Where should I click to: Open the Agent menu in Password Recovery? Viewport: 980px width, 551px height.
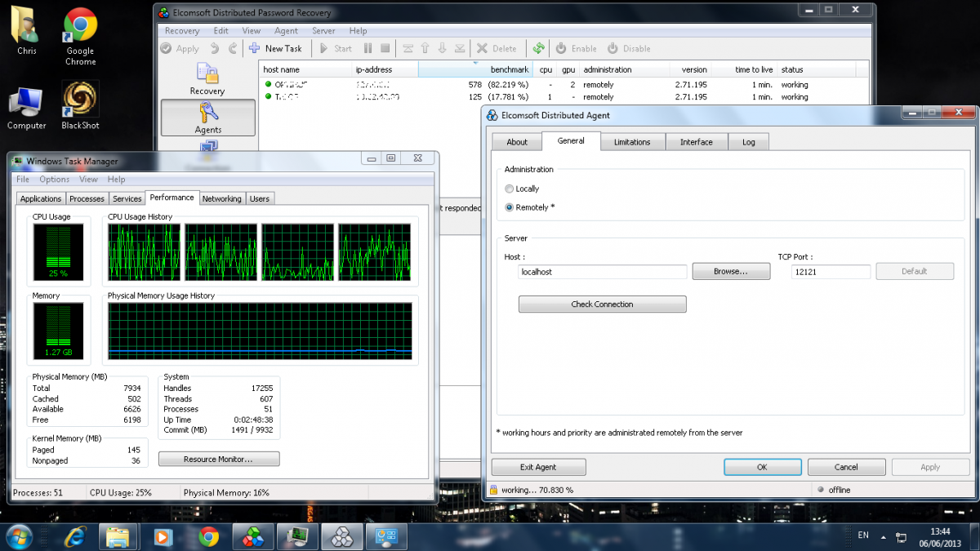tap(286, 31)
